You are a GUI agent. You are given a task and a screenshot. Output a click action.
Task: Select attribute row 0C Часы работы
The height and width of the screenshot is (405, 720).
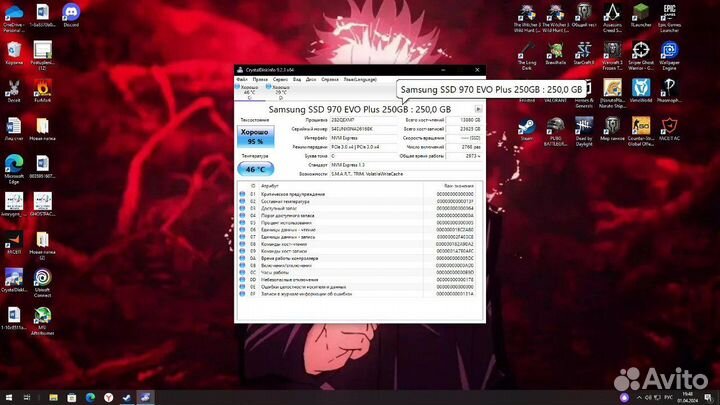click(x=359, y=272)
